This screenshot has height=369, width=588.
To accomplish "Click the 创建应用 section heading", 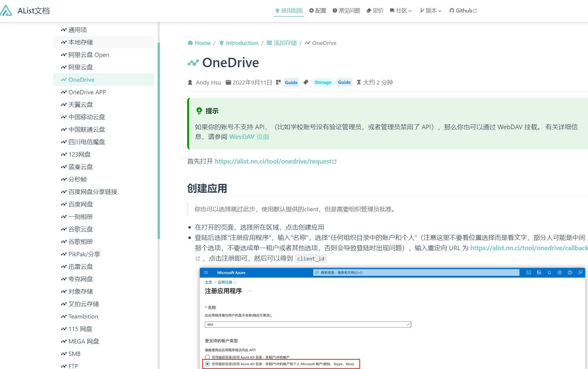I will pyautogui.click(x=207, y=188).
